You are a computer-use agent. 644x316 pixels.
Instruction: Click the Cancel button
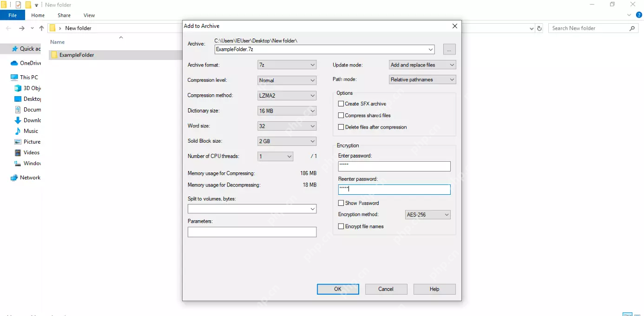(386, 289)
